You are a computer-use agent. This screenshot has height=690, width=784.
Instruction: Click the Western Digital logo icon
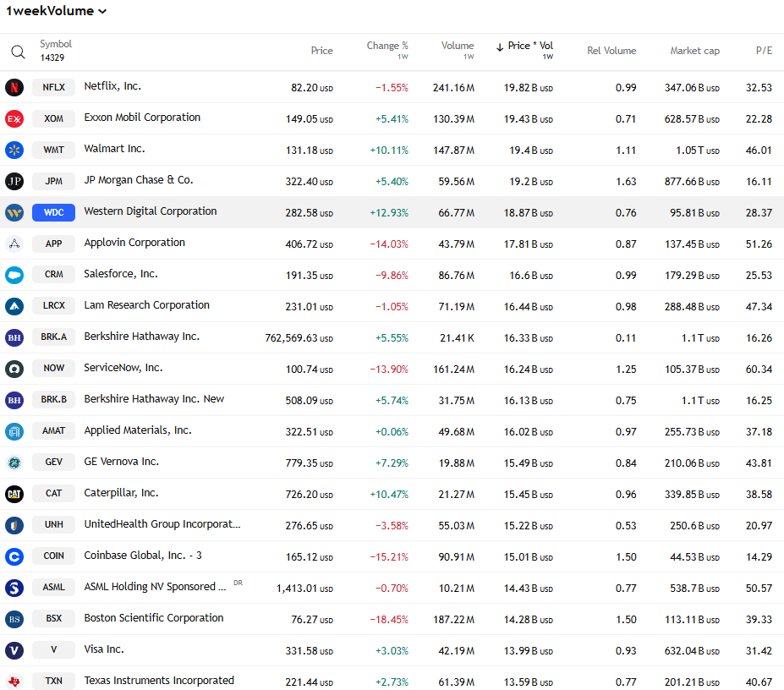14,212
